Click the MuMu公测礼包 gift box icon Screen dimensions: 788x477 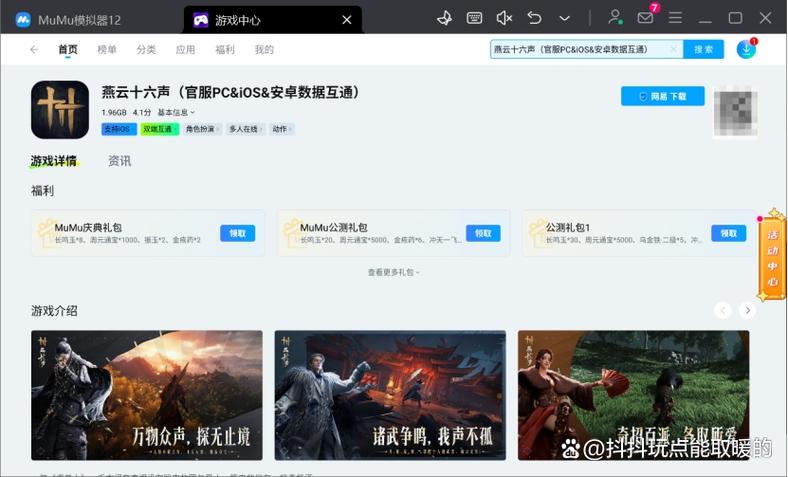[291, 233]
